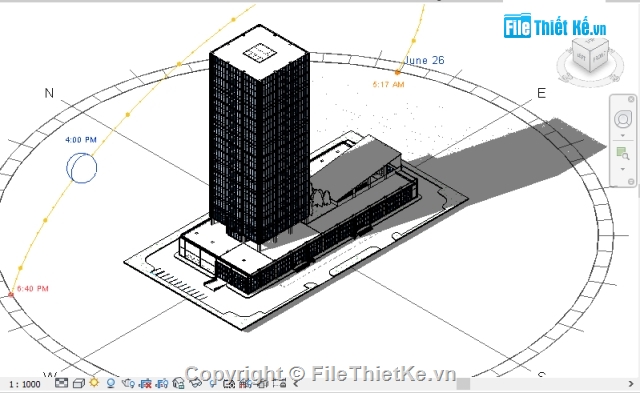Open the Visual Style cube menu
Image resolution: width=640 pixels, height=393 pixels.
tap(79, 383)
